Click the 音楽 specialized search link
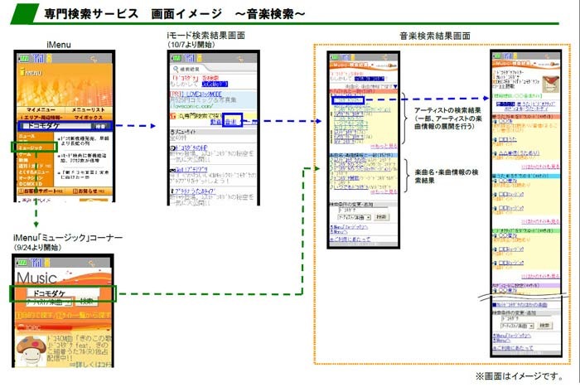 pyautogui.click(x=231, y=122)
